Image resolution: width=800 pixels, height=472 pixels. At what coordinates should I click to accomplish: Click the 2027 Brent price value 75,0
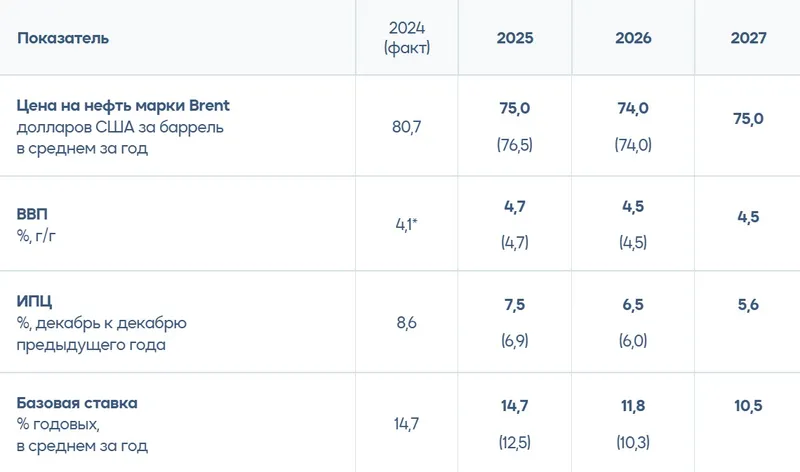coord(748,118)
